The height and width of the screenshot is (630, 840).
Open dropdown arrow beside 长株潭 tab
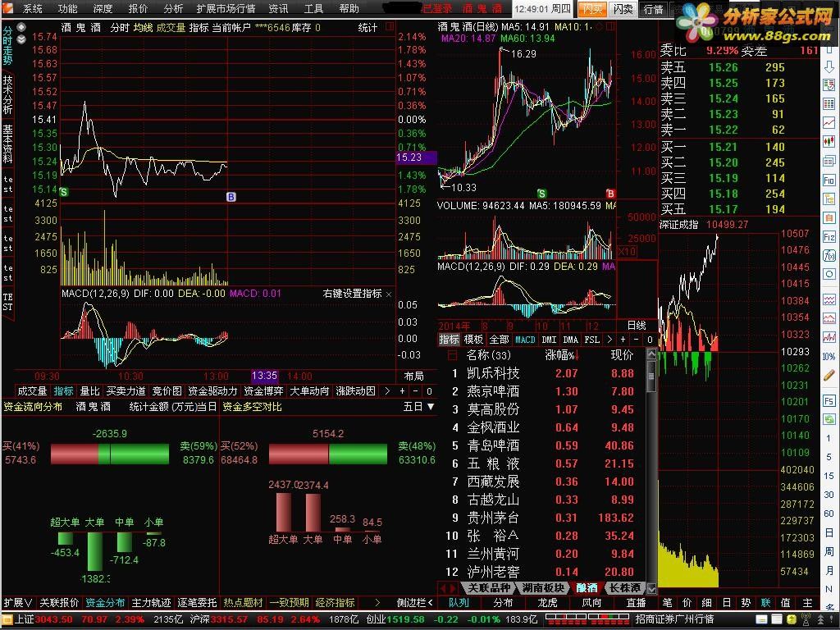pyautogui.click(x=651, y=588)
